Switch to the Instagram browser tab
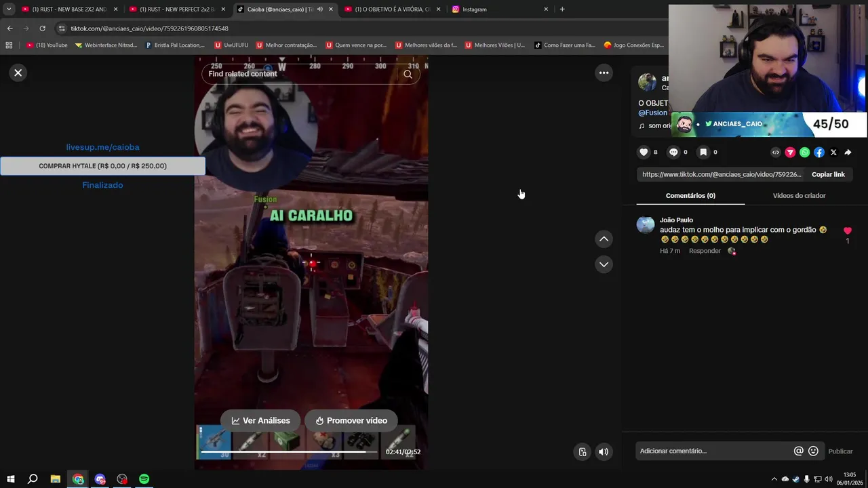868x488 pixels. pos(499,9)
